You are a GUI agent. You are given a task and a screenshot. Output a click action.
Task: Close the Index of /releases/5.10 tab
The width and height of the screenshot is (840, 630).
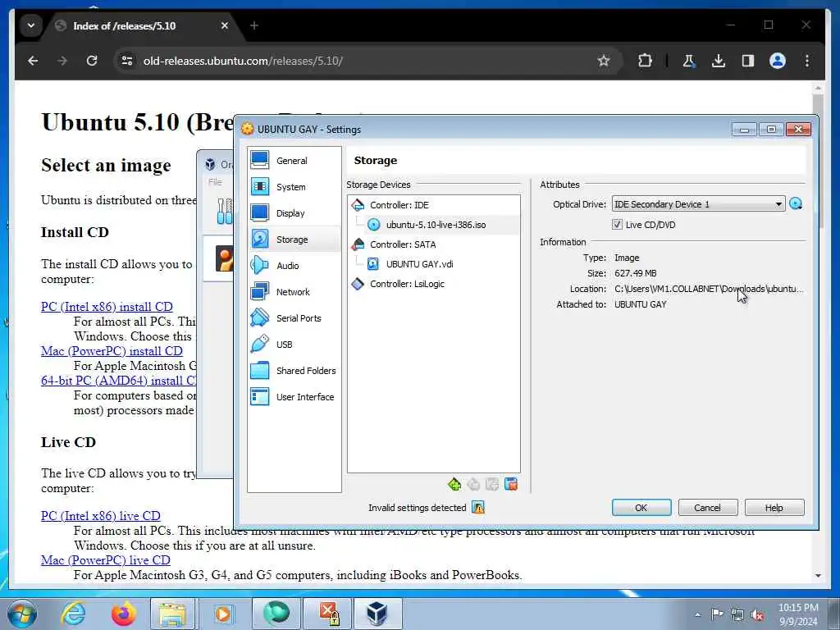click(x=225, y=25)
